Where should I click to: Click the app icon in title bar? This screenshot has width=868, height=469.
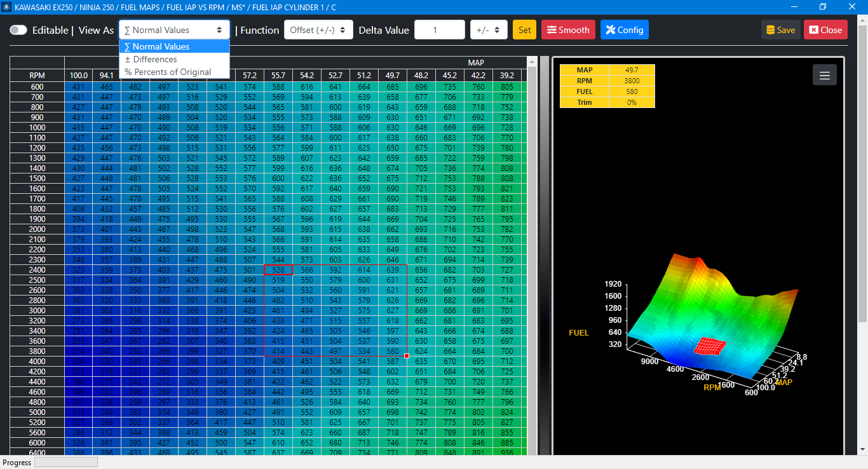(7, 7)
